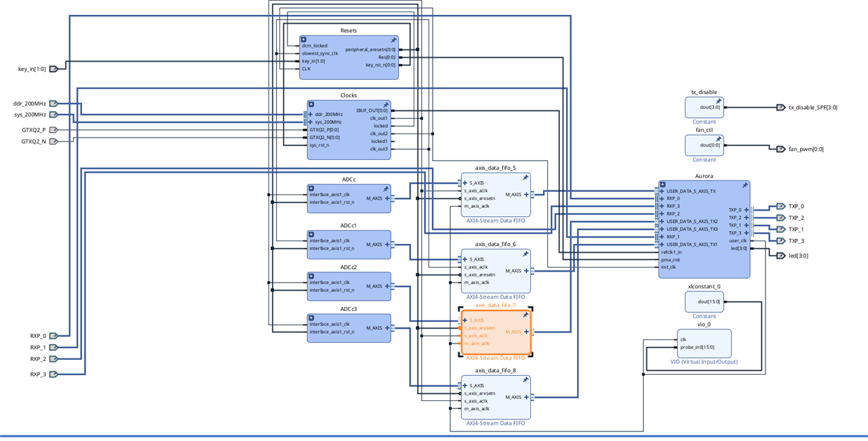
Task: Expand the ddr_200MHz interface pin on Clocks
Action: (312, 114)
